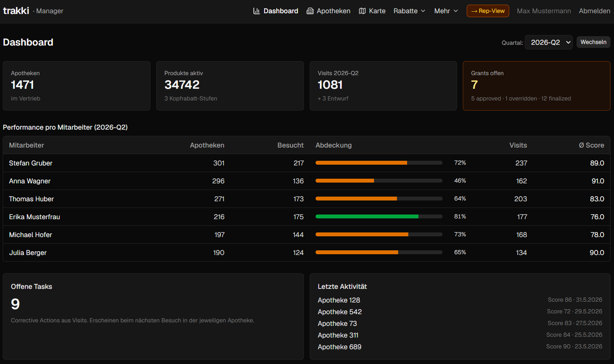Screen dimensions: 614x364
Task: Select the Stefan Gruber row
Action: coord(307,163)
